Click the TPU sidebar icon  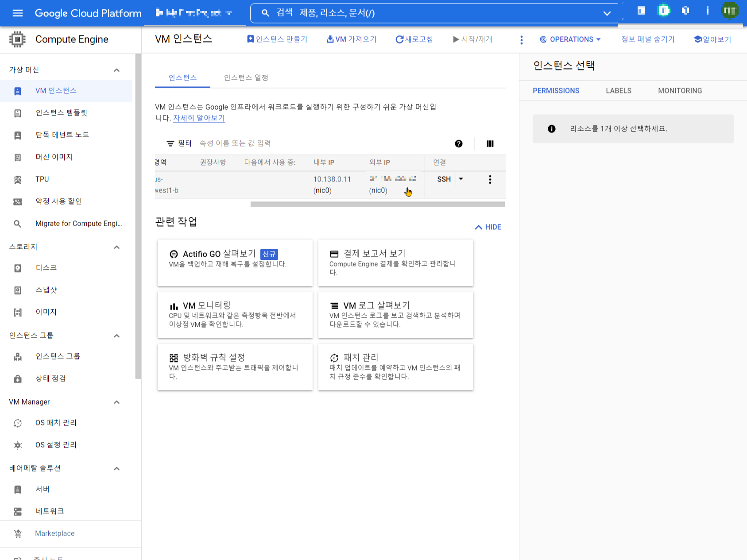(x=18, y=180)
